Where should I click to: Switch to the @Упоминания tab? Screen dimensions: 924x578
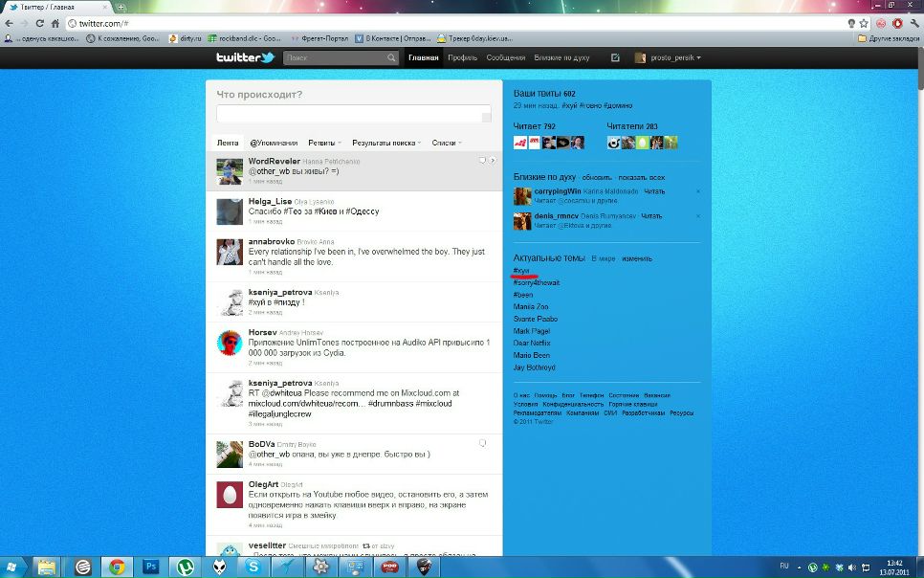pos(274,143)
